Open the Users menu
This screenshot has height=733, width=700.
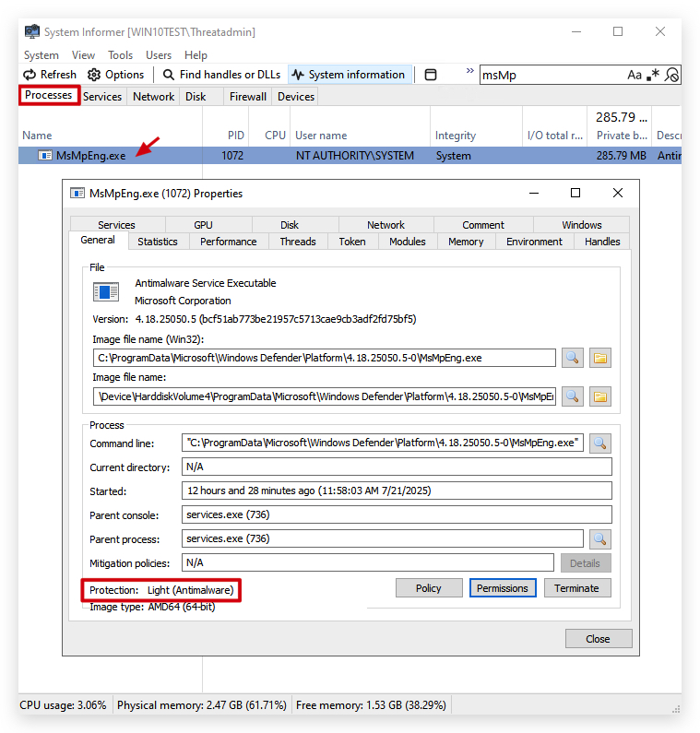(x=159, y=55)
